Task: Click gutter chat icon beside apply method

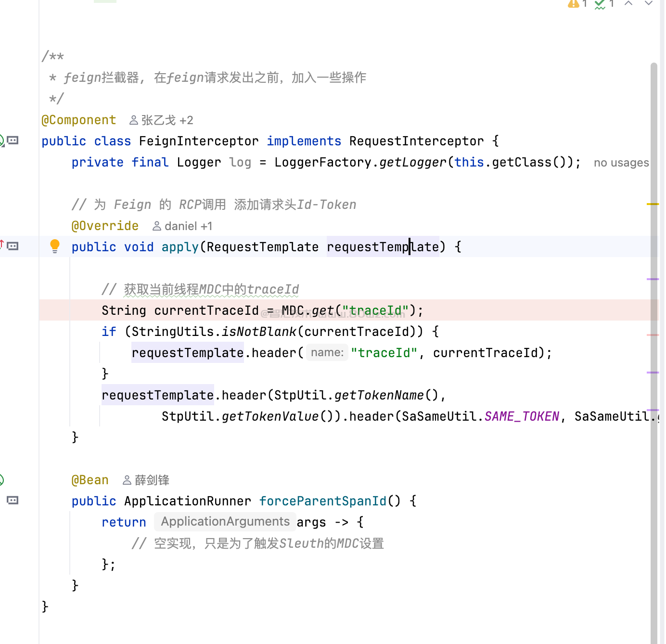Action: [x=13, y=246]
